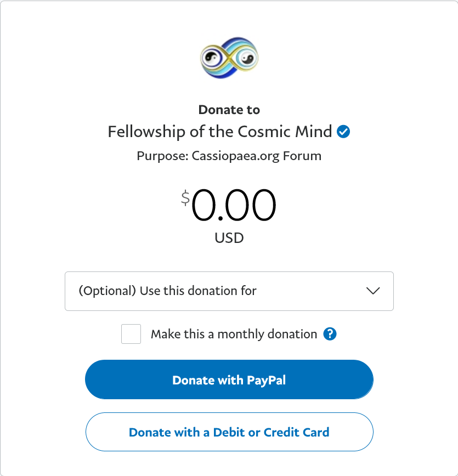Click the empty left edge of the dropdown box
Screen dimensions: 458x476
tap(71, 291)
